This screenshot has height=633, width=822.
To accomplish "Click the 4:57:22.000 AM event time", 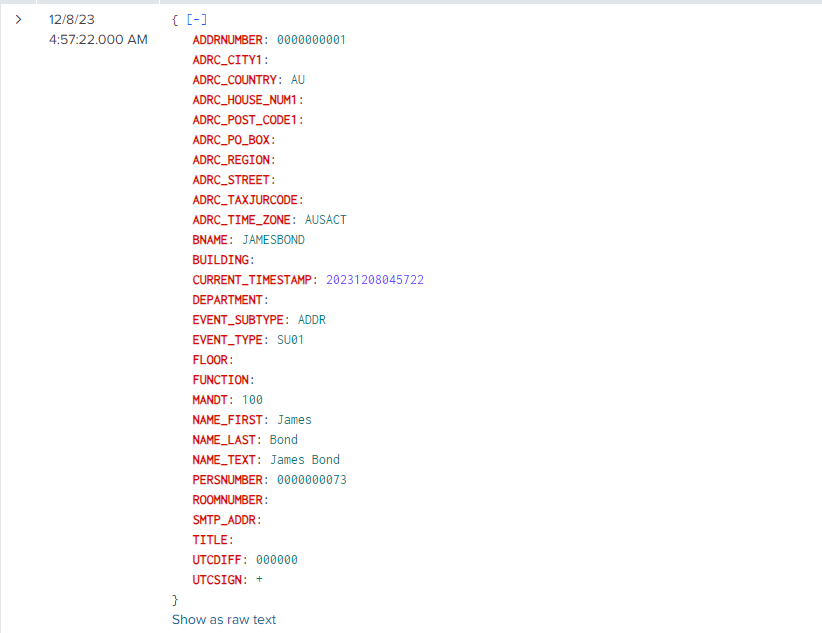I will tap(98, 39).
